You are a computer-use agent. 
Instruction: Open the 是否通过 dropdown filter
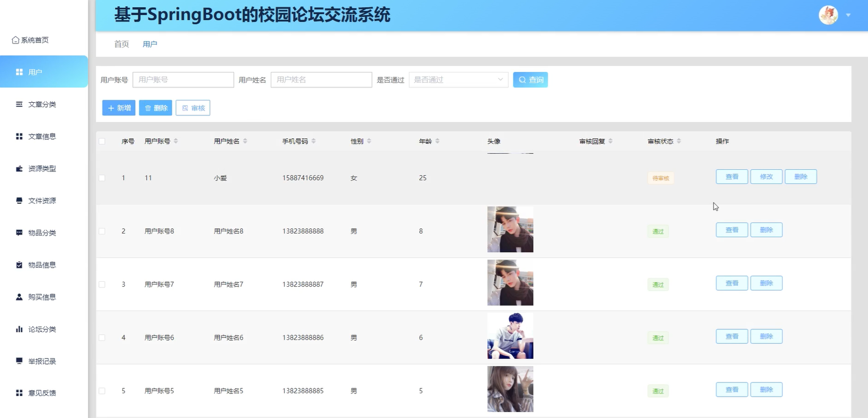(x=459, y=80)
